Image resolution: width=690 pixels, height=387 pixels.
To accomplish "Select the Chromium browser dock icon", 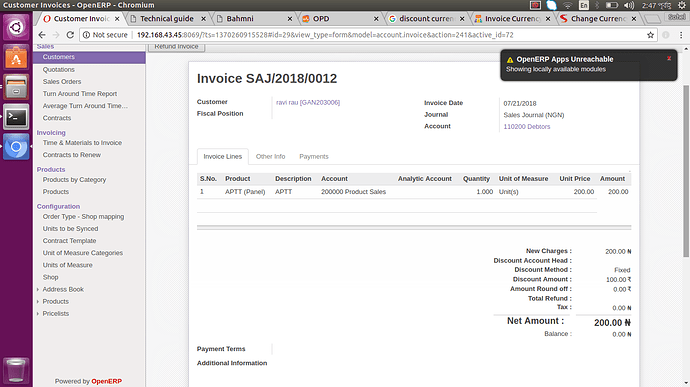I will point(16,147).
